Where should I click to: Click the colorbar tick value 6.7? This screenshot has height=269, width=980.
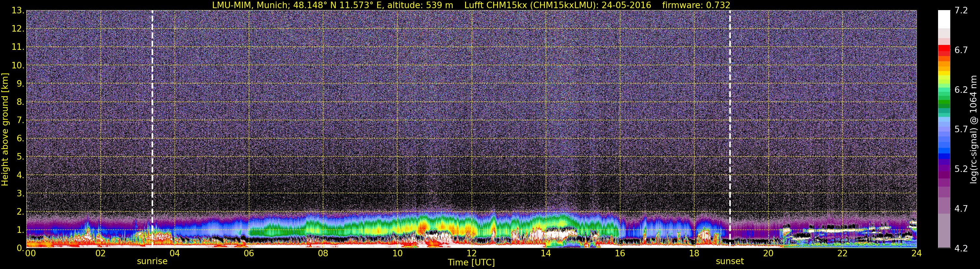click(961, 50)
